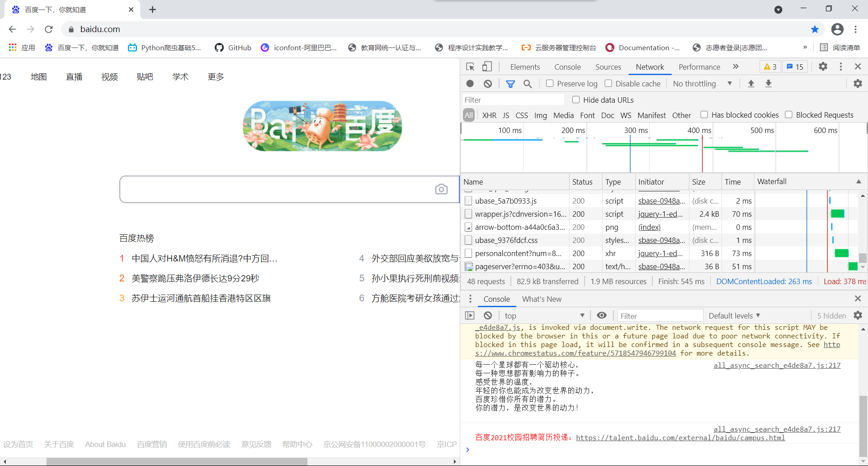Click the page horizontal scrollbar
Viewport: 868px width, 466px height.
coord(177,461)
